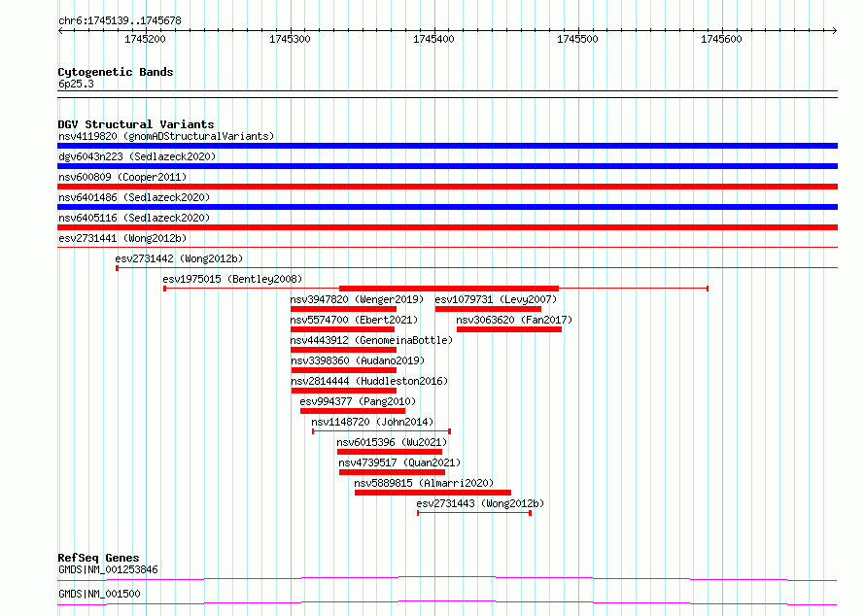Click ruler position 1745200

(x=145, y=39)
